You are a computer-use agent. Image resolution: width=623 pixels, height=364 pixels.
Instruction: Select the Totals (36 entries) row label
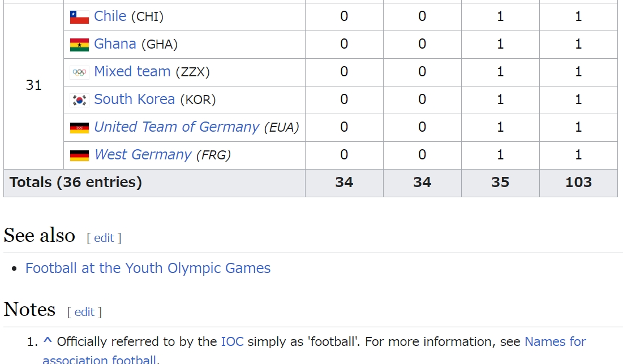pyautogui.click(x=75, y=183)
